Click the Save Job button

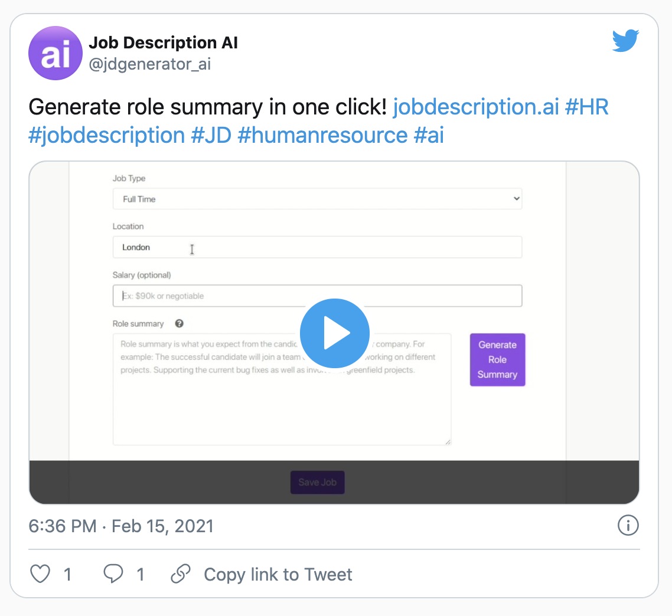(317, 482)
